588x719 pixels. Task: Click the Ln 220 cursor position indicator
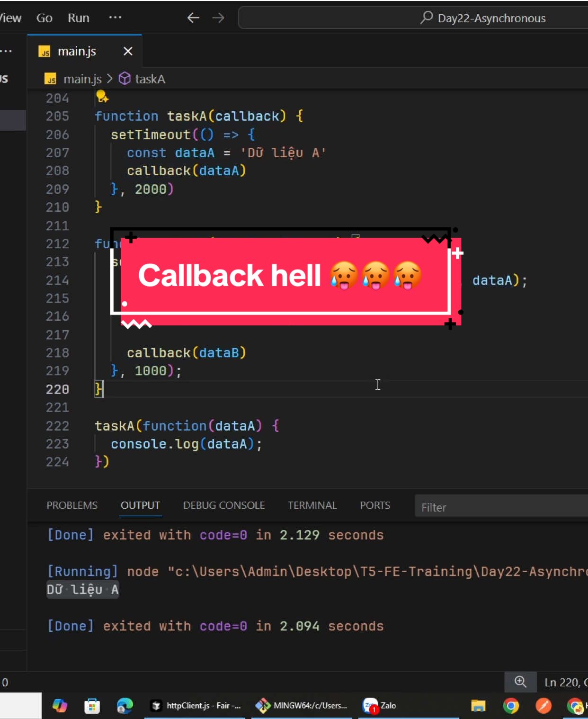tap(566, 683)
